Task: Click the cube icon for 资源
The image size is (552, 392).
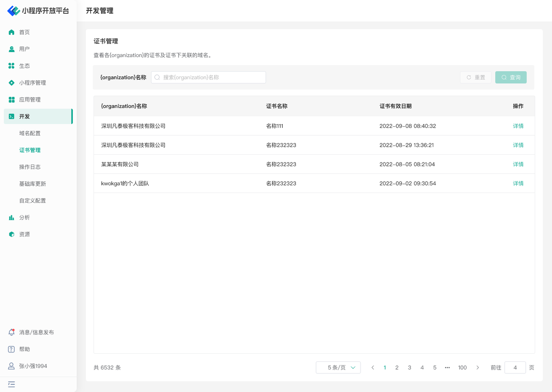Action: (x=12, y=234)
